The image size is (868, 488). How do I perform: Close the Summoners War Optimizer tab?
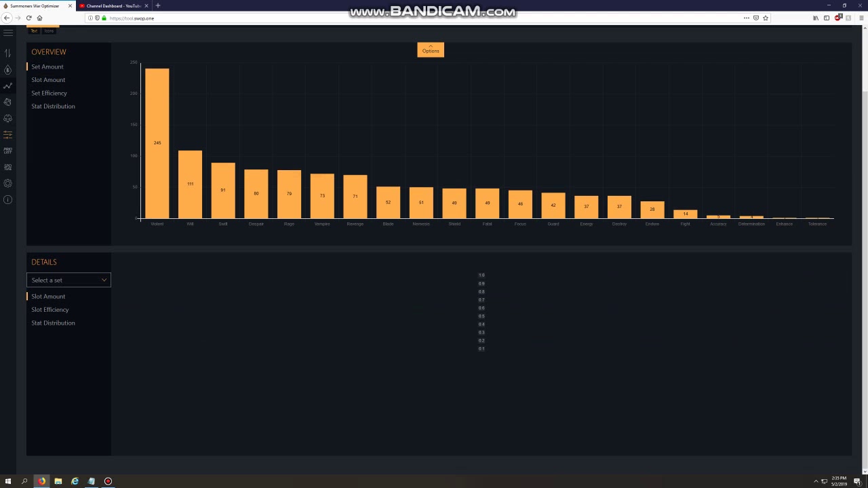pos(70,5)
